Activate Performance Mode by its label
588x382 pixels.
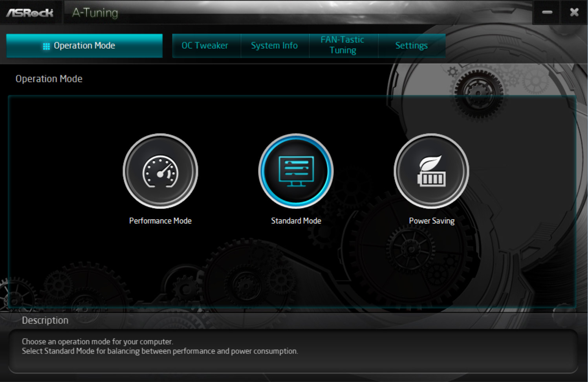160,220
